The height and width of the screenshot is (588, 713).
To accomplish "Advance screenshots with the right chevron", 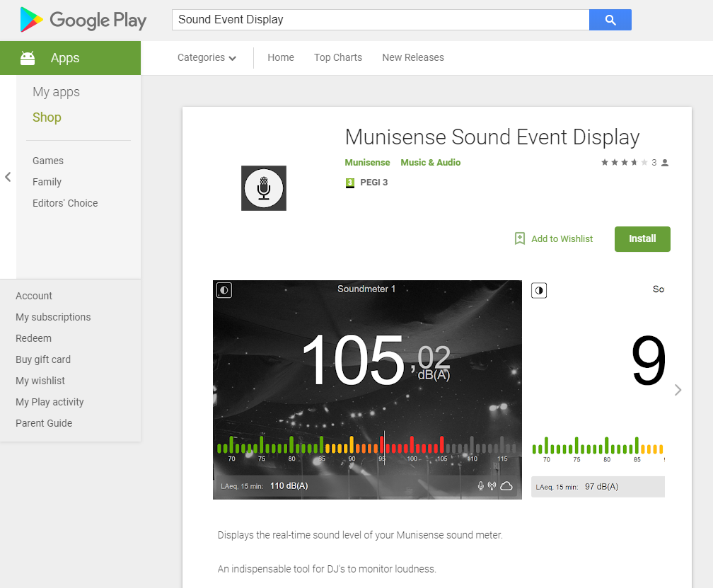I will (678, 389).
